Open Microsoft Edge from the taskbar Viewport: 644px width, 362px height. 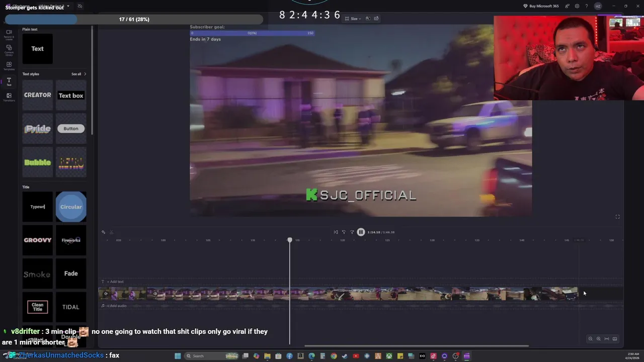pos(311,356)
